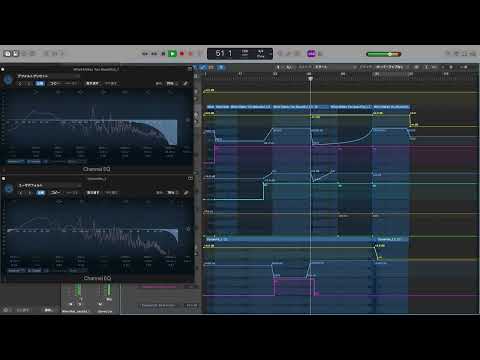Viewport: 480px width, 360px height.
Task: Click the Stop button in the transport
Action: [x=163, y=54]
